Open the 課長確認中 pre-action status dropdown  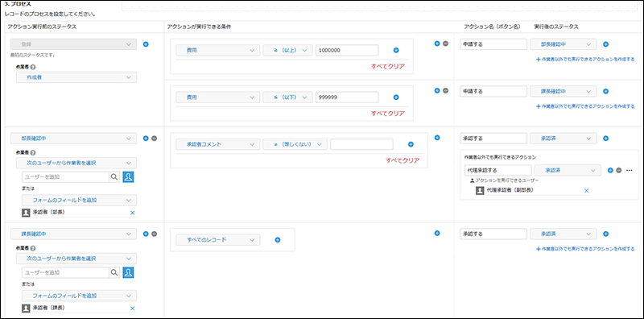coord(73,234)
